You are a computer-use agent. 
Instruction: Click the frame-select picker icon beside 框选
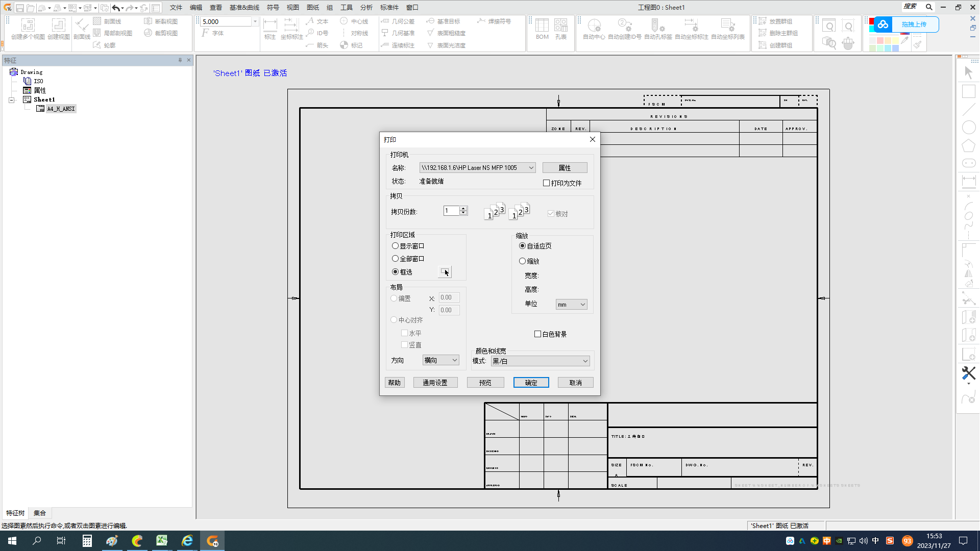[445, 272]
